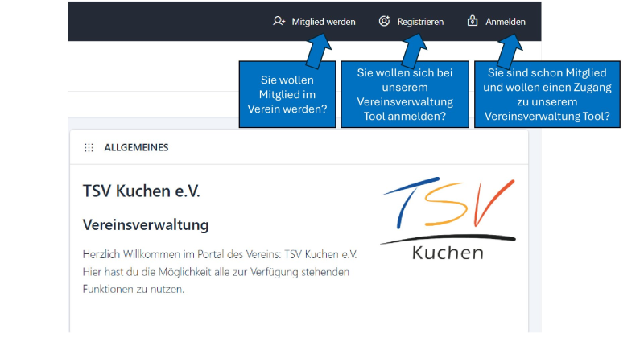Open the Mitglied werden link

coord(324,22)
